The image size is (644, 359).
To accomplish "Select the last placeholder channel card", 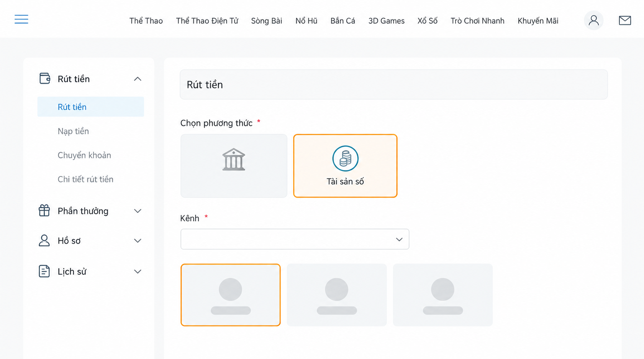I will 443,295.
